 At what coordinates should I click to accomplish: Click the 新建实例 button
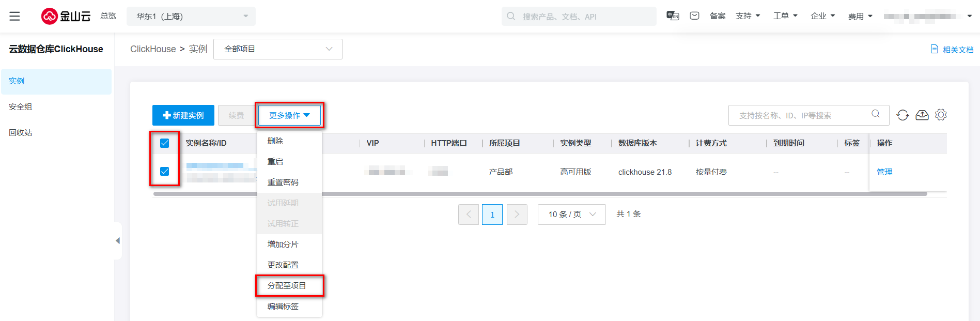pos(183,115)
